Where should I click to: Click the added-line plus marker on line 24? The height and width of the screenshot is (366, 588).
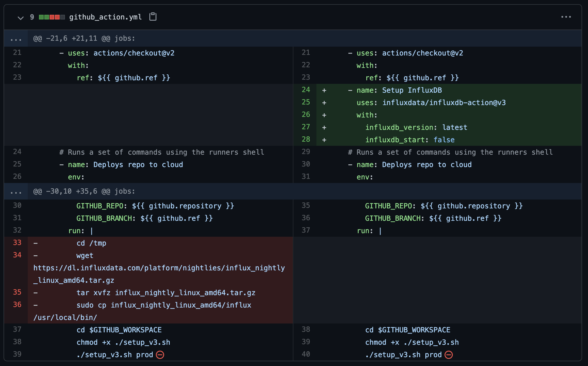click(324, 90)
